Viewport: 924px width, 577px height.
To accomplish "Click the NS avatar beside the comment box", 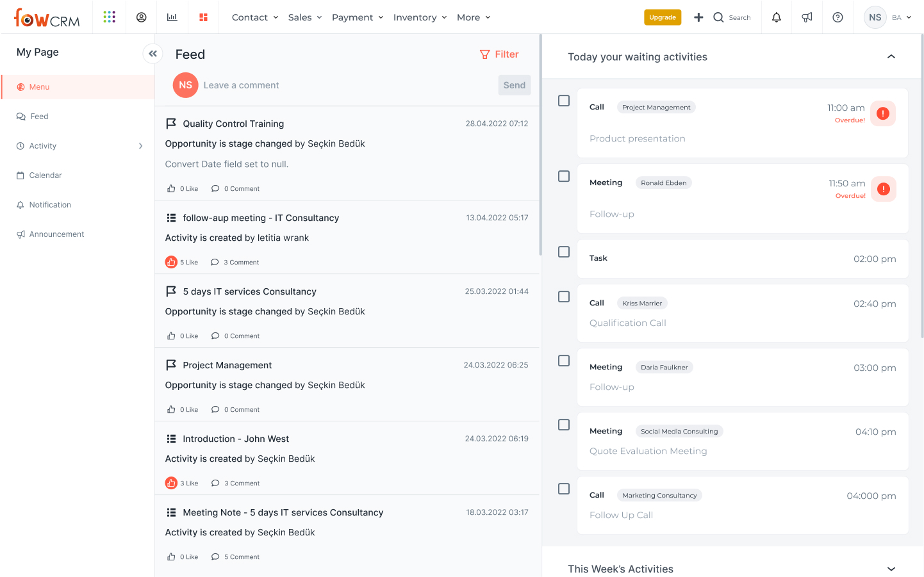I will coord(185,85).
